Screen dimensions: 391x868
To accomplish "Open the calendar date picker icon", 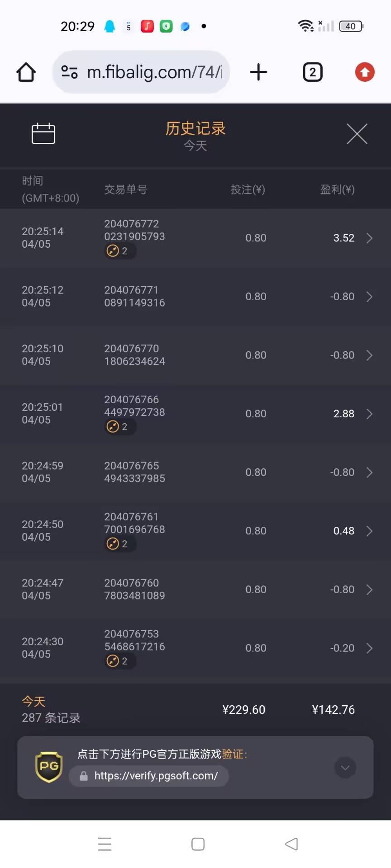I will coord(43,133).
